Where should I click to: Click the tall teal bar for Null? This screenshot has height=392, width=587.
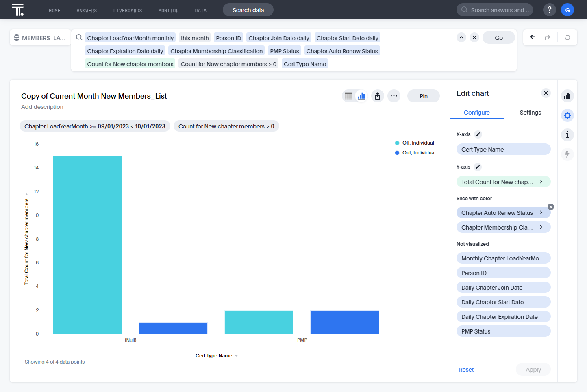point(87,245)
